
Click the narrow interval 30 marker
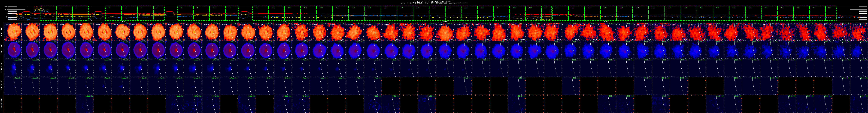pyautogui.click(x=546, y=13)
